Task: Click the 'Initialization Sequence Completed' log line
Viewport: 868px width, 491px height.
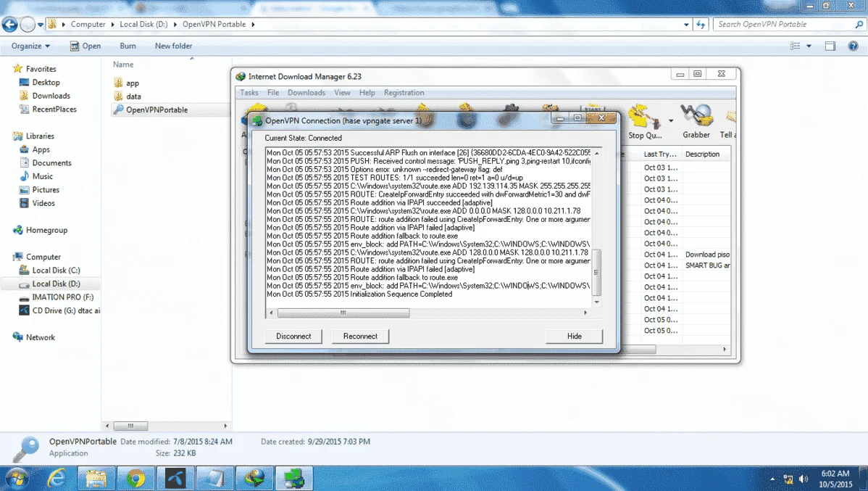Action: pyautogui.click(x=359, y=294)
